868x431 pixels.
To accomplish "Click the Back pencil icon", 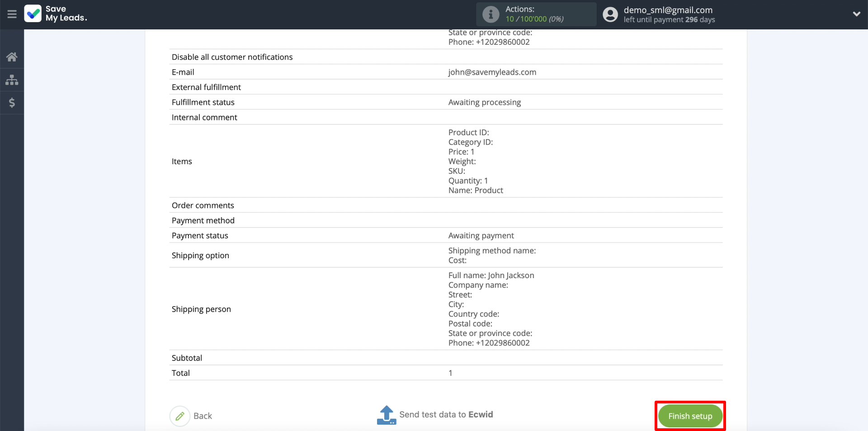I will click(179, 416).
